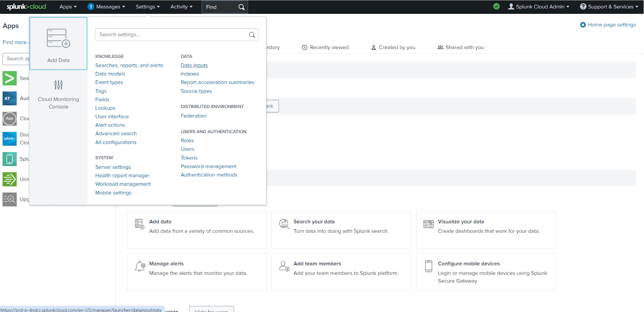Click the Add team members icon

click(x=284, y=266)
